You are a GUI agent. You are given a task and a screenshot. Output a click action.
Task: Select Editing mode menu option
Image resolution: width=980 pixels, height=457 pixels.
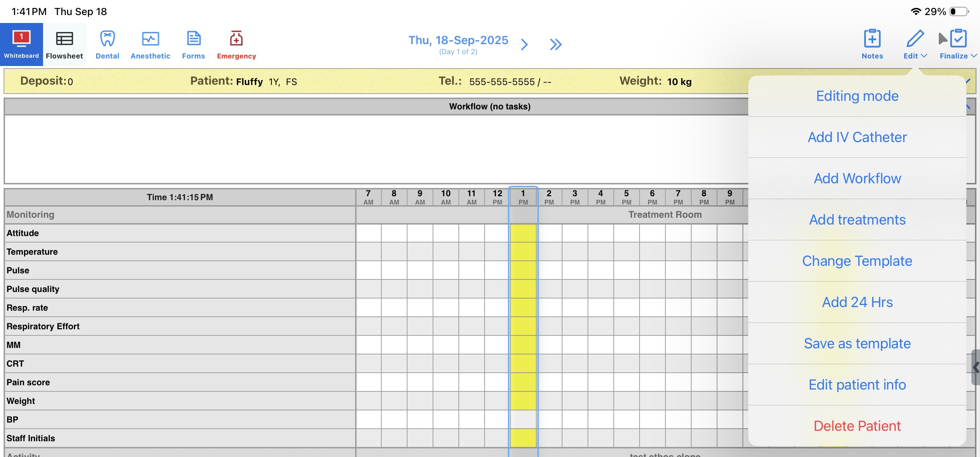857,96
